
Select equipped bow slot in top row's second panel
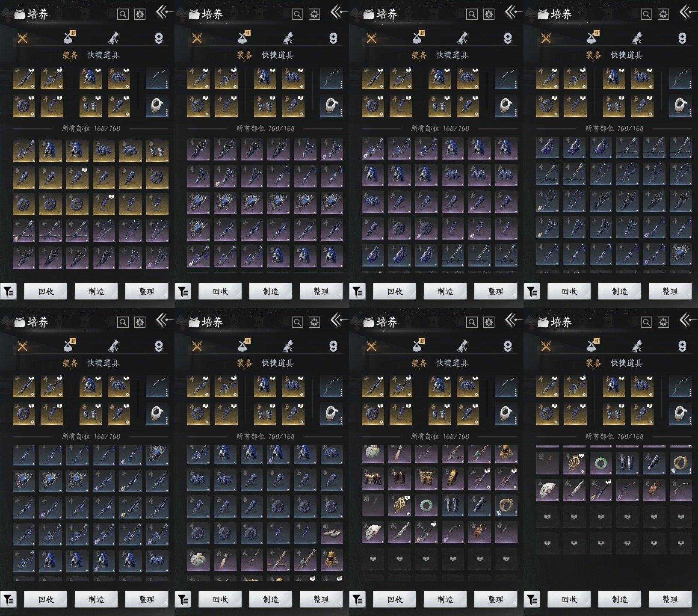click(x=331, y=78)
